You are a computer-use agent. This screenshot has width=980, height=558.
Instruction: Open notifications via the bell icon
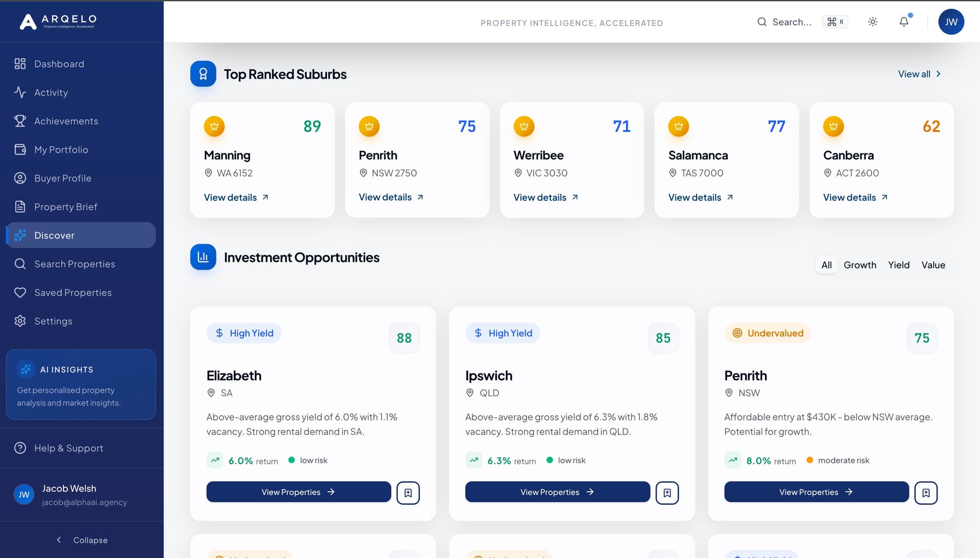point(904,21)
